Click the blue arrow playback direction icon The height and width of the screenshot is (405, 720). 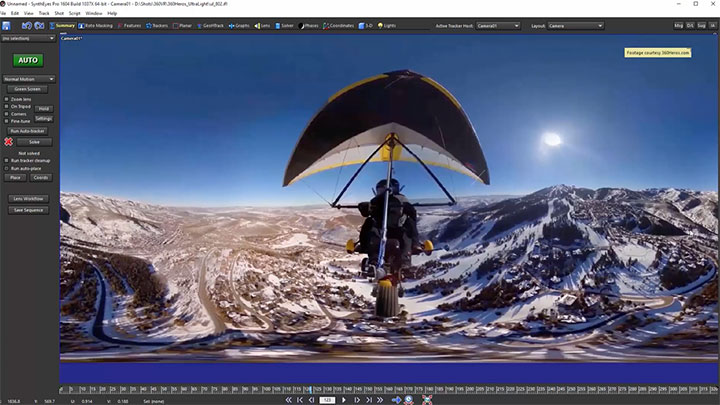coord(396,400)
